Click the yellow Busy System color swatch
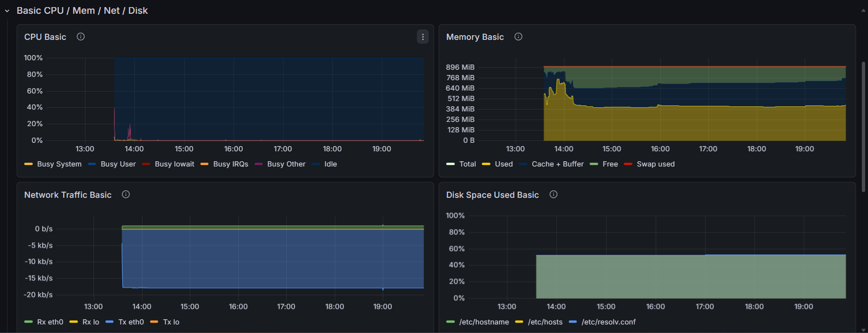868x333 pixels. tap(28, 164)
